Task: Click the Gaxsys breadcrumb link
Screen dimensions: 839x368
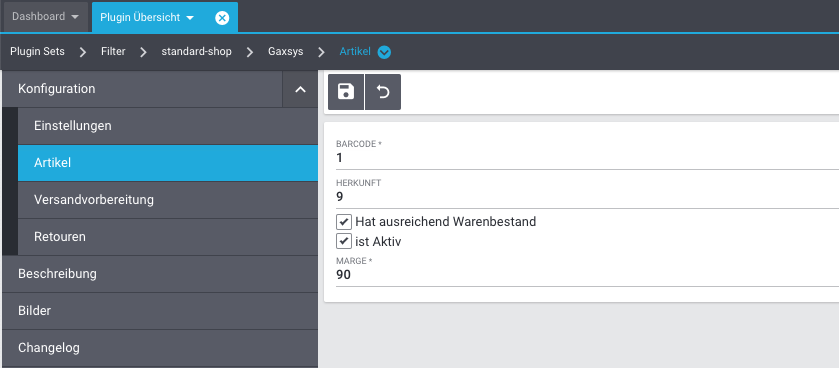Action: click(286, 52)
